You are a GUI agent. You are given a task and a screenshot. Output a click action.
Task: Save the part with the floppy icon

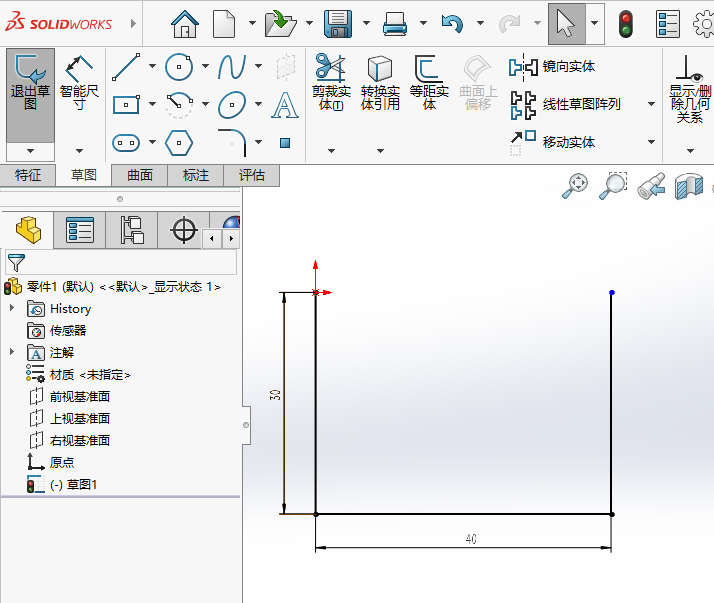coord(338,24)
